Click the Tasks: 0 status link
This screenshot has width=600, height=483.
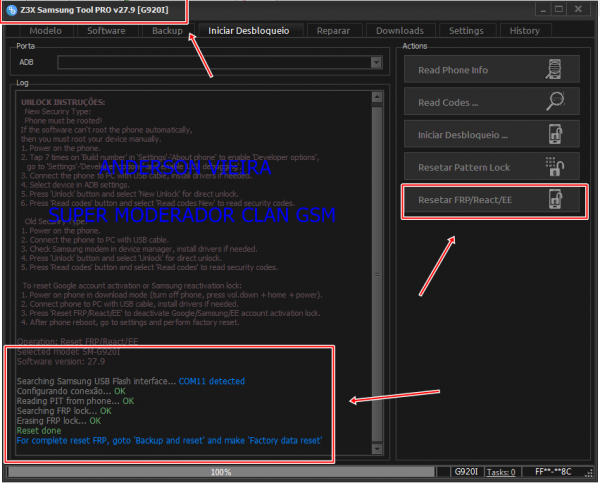pyautogui.click(x=501, y=472)
